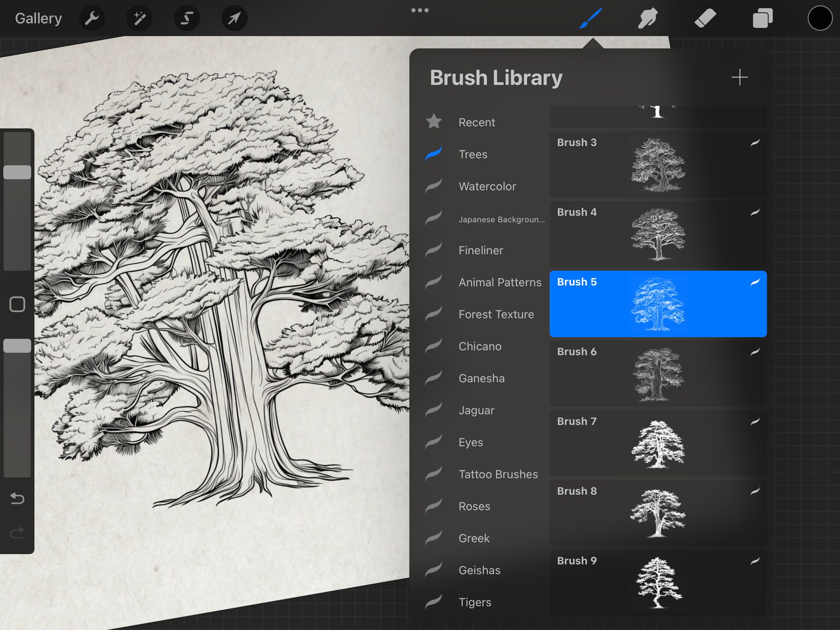Open the Eyes brush set
Viewport: 840px width, 630px height.
point(485,442)
